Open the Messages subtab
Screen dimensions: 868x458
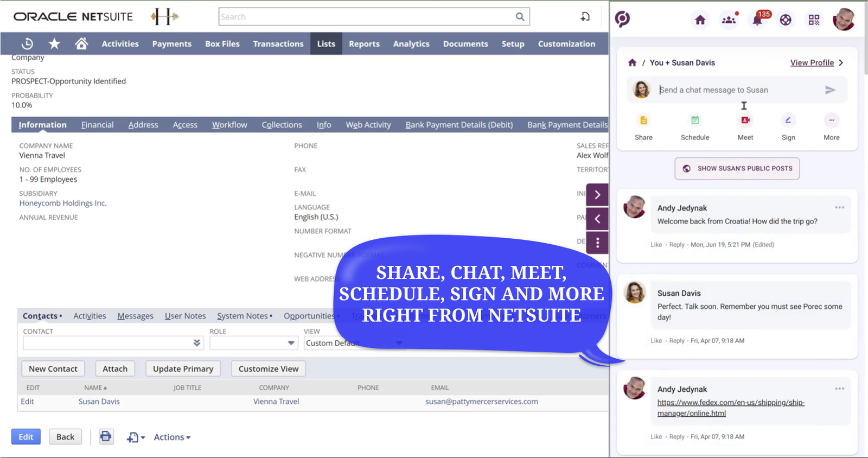click(x=135, y=316)
